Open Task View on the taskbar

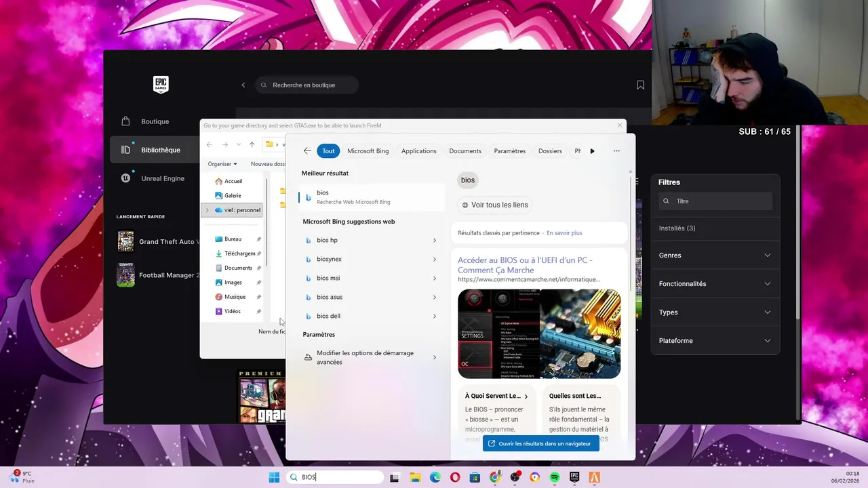(394, 477)
